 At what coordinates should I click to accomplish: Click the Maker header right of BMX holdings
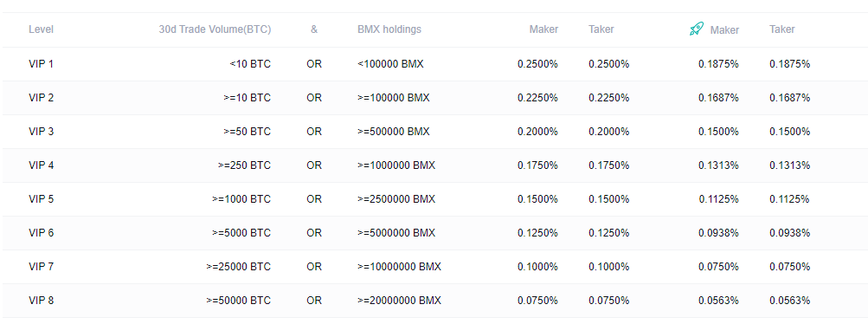543,29
